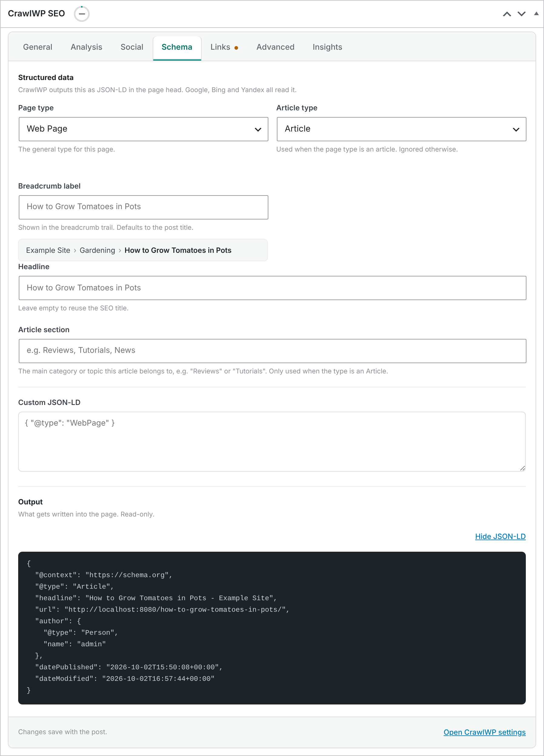This screenshot has height=756, width=544.
Task: Click the "headline" line in the JSON output
Action: (156, 598)
